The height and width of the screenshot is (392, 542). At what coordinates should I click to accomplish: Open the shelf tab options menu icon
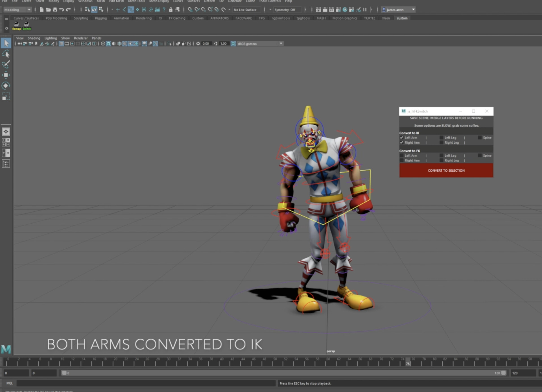pos(6,19)
